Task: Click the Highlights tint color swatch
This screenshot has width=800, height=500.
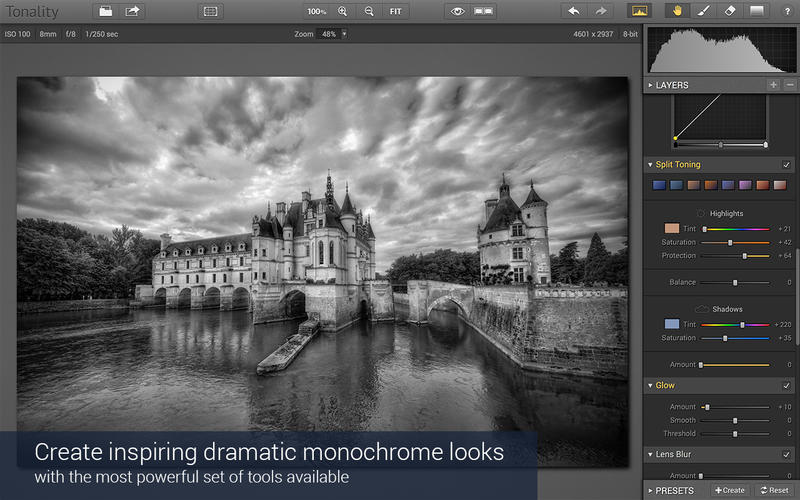Action: tap(672, 229)
